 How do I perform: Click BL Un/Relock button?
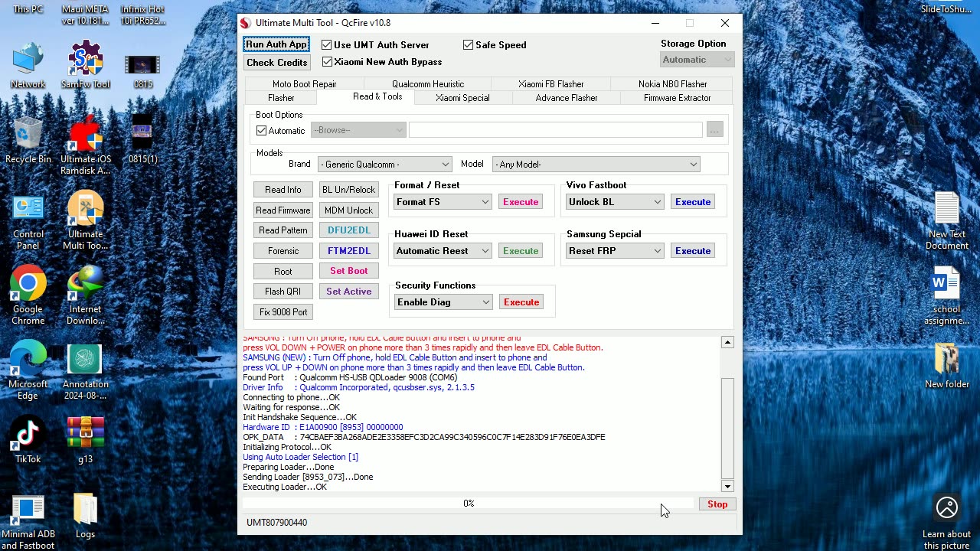[x=348, y=190]
